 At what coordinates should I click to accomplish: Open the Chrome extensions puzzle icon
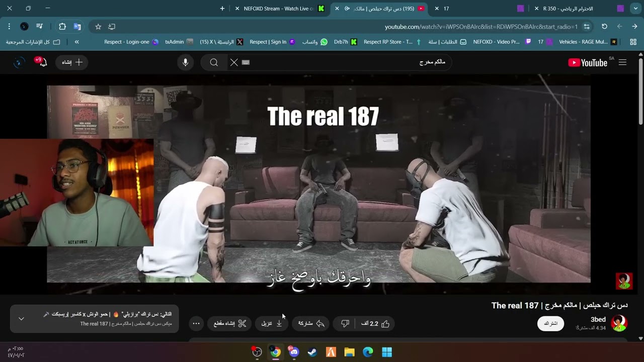coord(62,27)
